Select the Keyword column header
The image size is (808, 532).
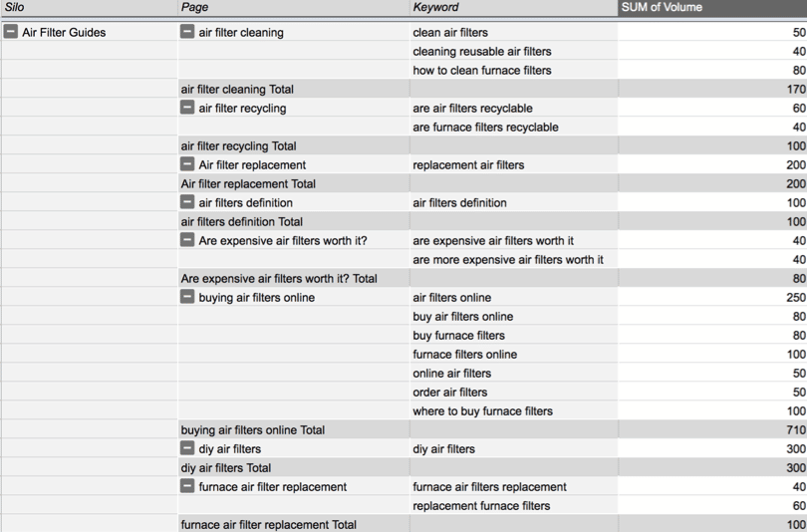point(514,8)
